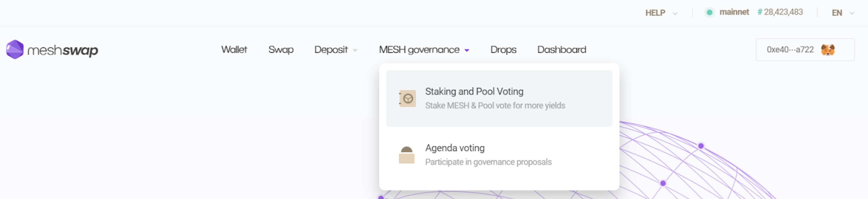Collapse the MESH governance dropdown arrow
Viewport: 868px width, 199px height.
click(x=467, y=51)
